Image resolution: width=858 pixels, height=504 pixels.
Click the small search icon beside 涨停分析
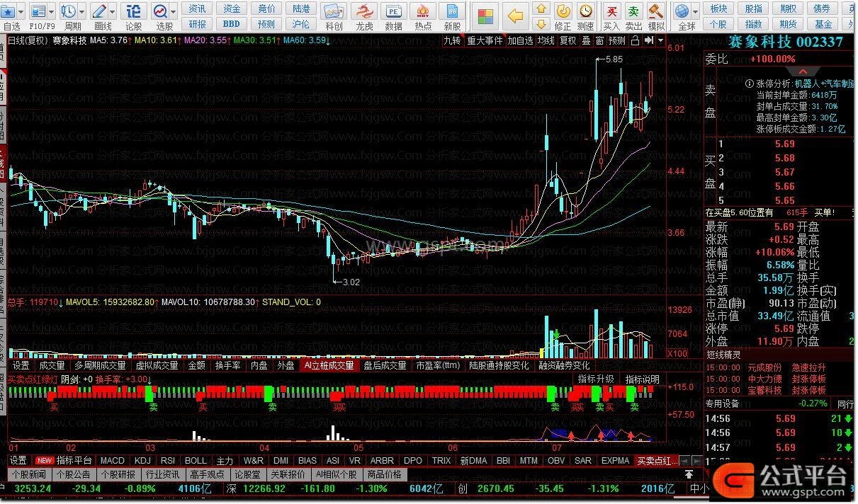748,83
